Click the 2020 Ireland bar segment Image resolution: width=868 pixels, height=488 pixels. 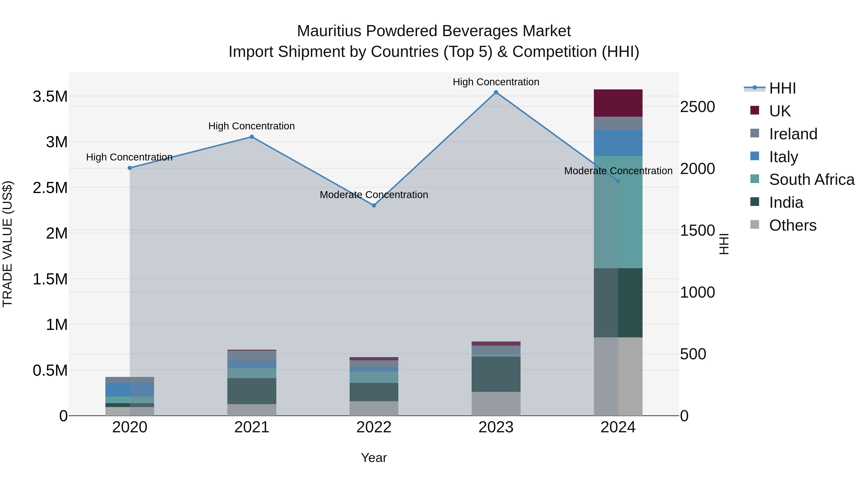pos(130,380)
